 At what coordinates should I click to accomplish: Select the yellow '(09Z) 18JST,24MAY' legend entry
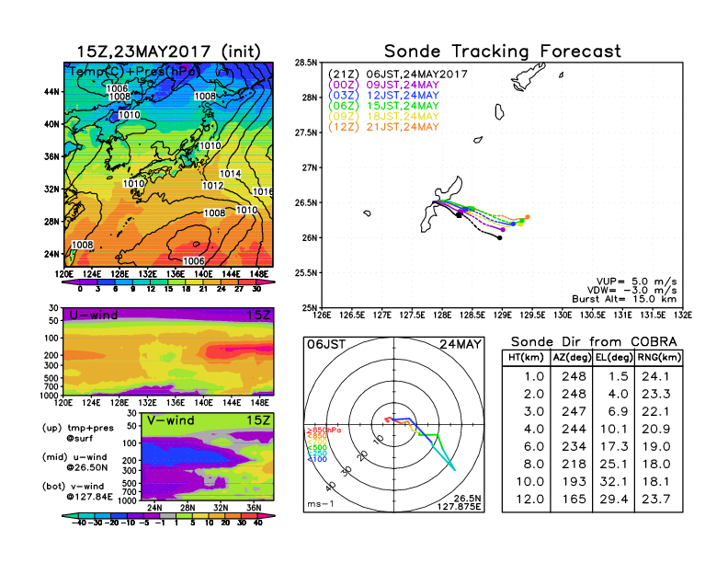click(383, 117)
